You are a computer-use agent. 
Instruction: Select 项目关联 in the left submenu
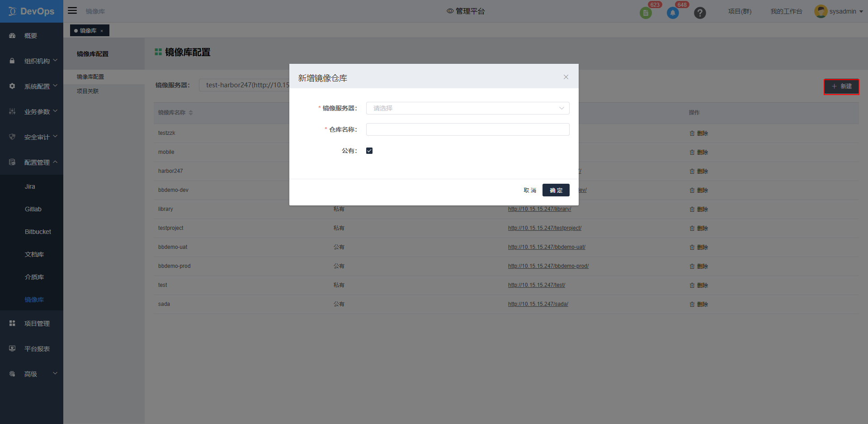coord(88,91)
